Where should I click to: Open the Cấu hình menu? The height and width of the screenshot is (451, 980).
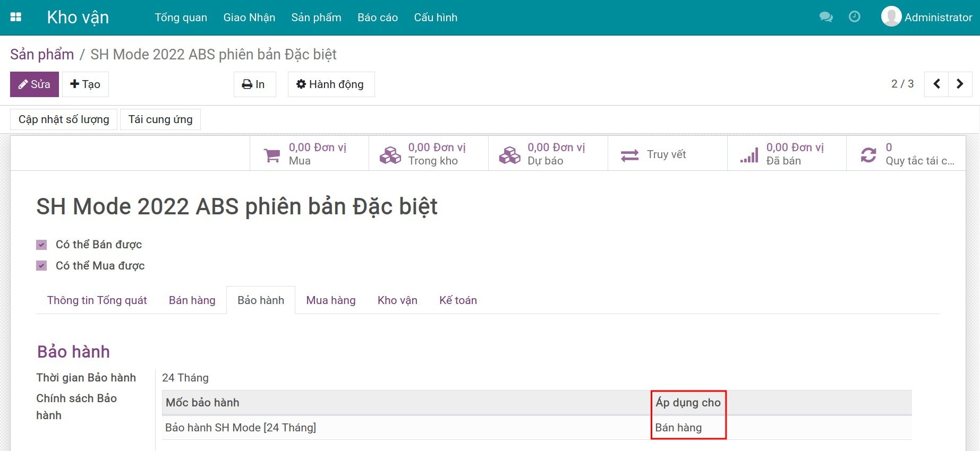coord(435,18)
